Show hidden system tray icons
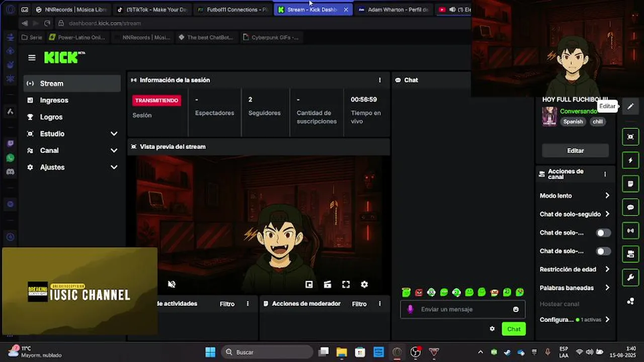This screenshot has height=362, width=644. coord(480,352)
